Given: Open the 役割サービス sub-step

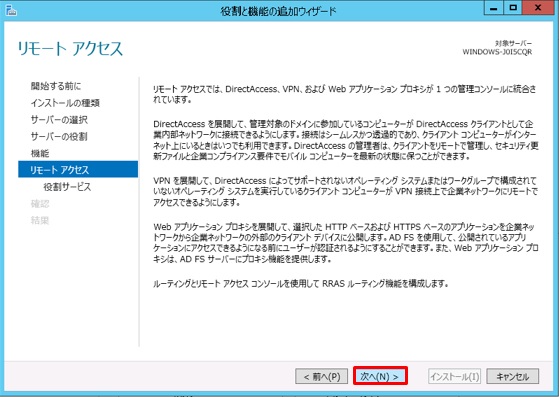Looking at the screenshot, I should 67,187.
